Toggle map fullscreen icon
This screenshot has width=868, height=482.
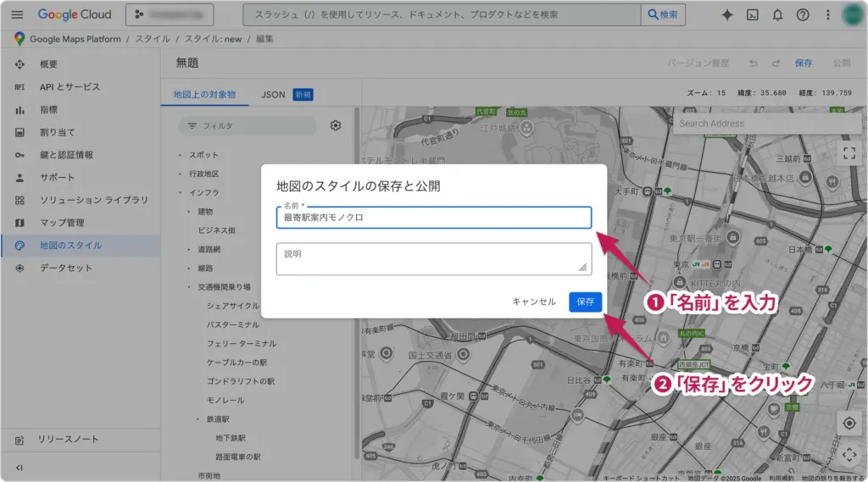click(x=849, y=153)
